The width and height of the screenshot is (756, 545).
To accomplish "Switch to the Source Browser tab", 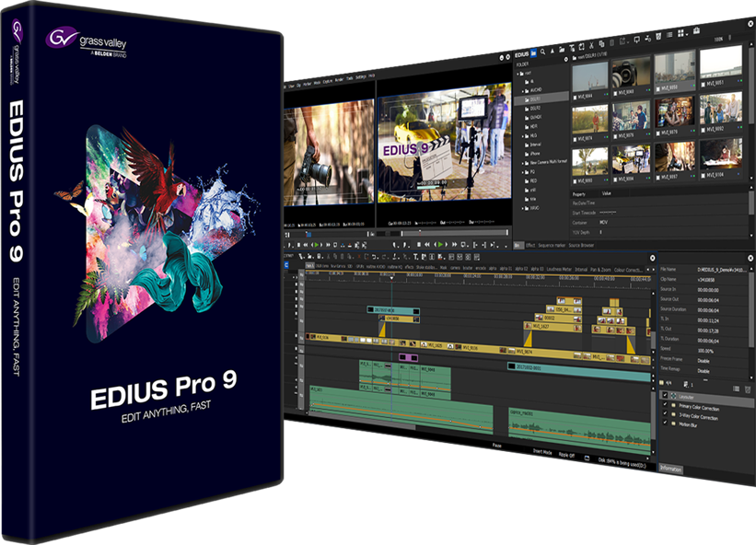I will click(x=581, y=245).
